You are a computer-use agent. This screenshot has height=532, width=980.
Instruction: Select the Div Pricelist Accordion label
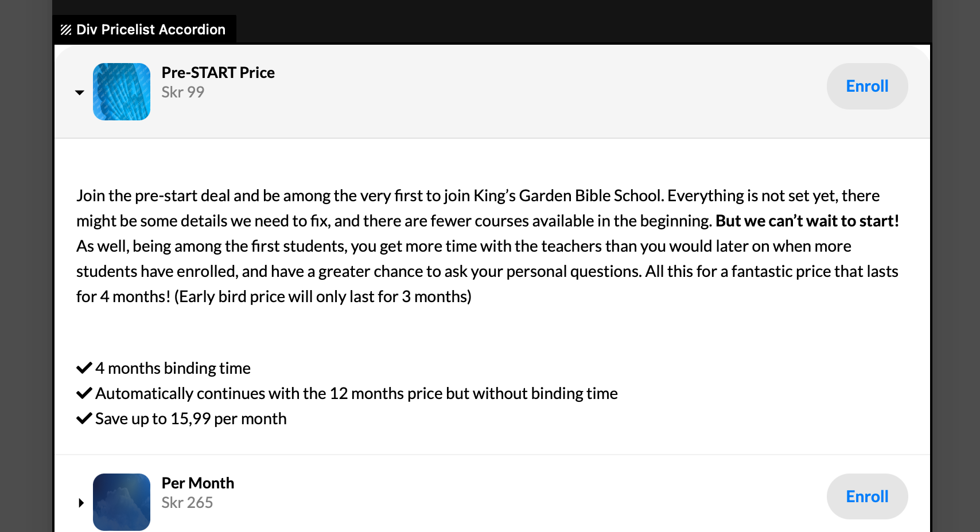click(150, 30)
